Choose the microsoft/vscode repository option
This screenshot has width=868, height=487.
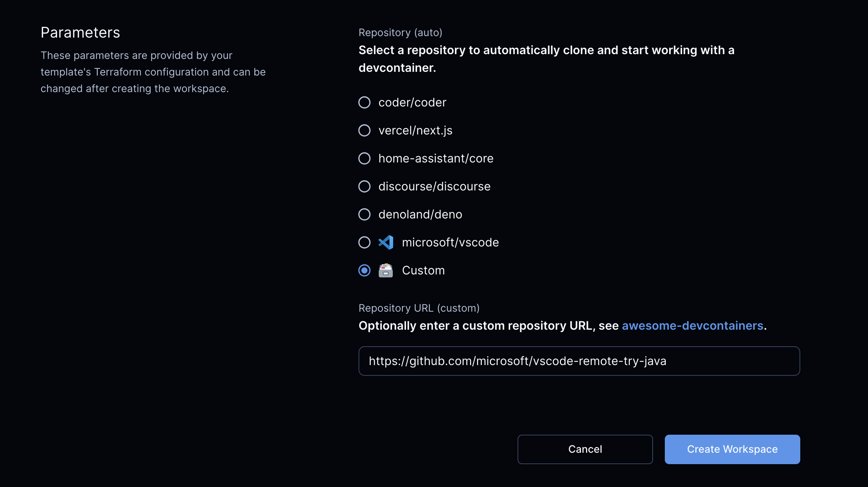click(364, 242)
